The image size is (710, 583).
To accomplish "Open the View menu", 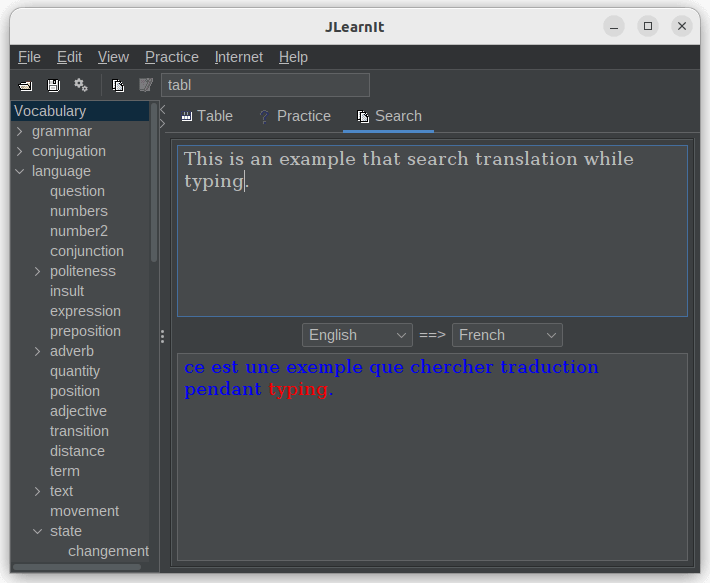I will [x=113, y=57].
